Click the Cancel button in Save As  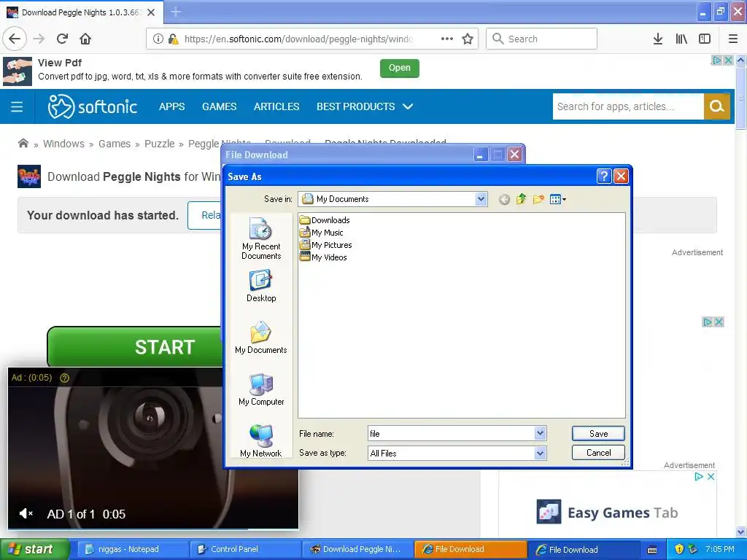pos(598,453)
